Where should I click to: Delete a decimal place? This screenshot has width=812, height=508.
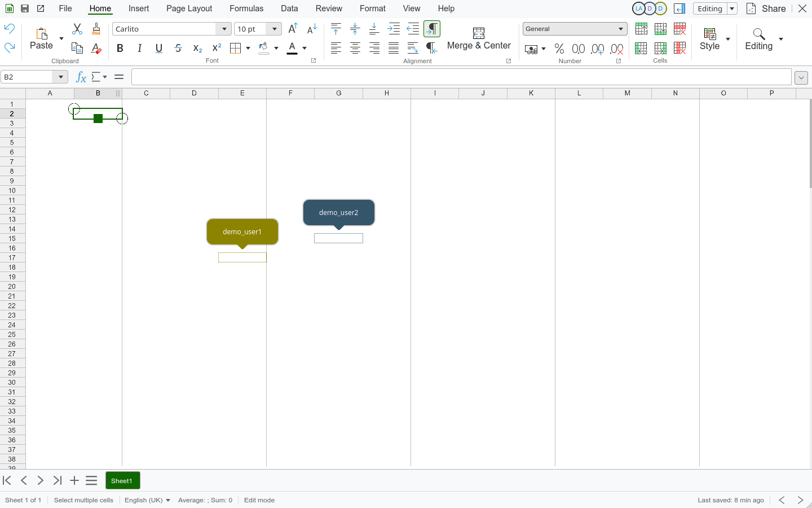tap(617, 49)
